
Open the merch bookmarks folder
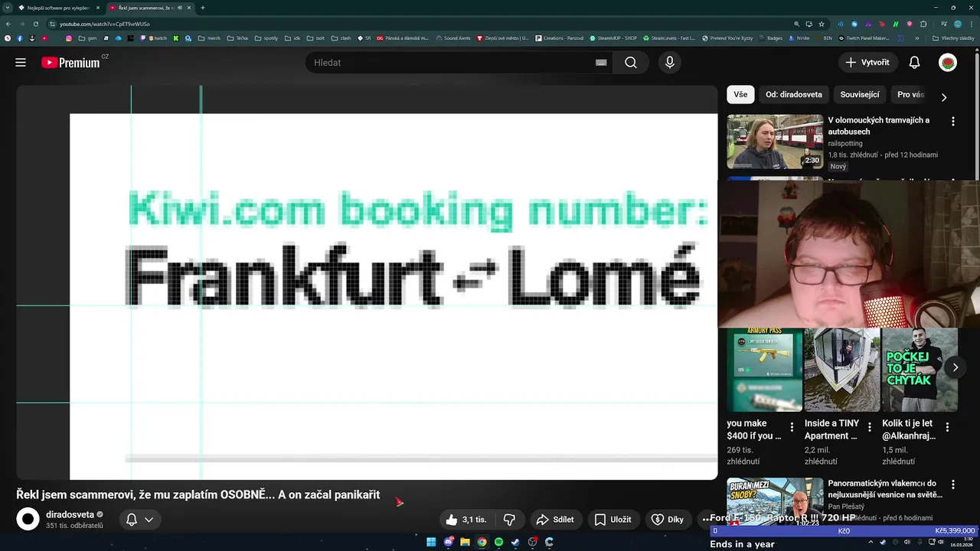tap(209, 38)
